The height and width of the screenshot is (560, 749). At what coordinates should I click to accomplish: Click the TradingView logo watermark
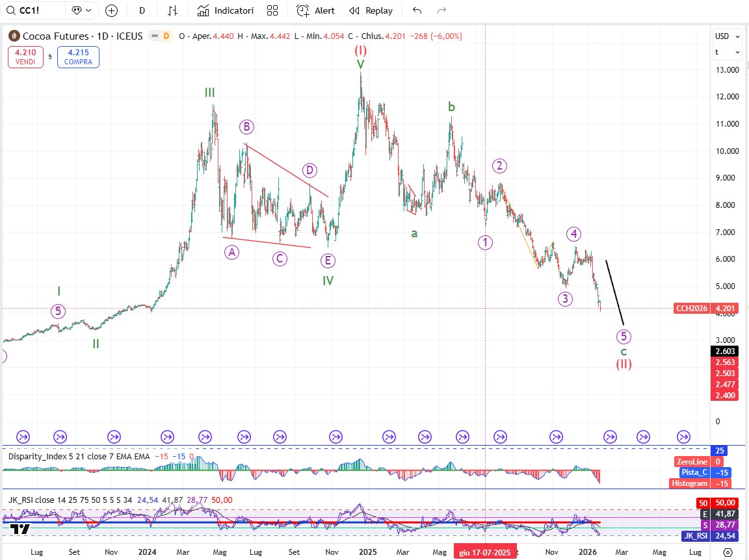pyautogui.click(x=20, y=528)
